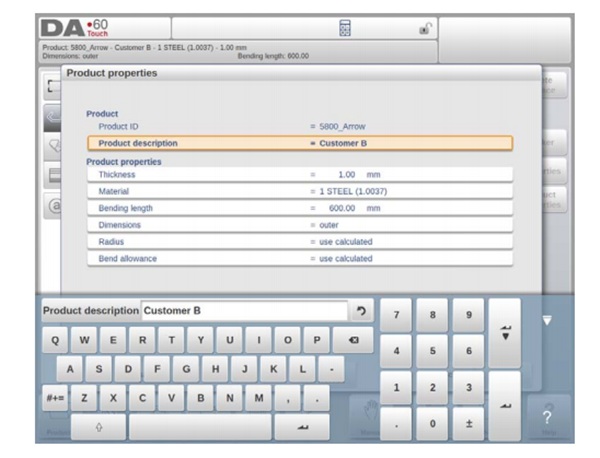
Task: Open Help with the question mark
Action: coord(547,416)
